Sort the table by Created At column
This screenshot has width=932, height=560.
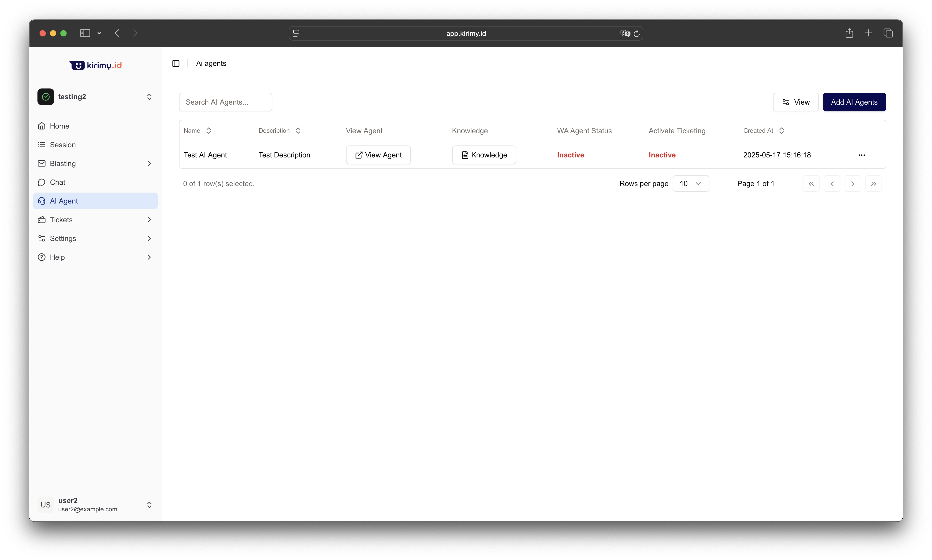click(763, 131)
